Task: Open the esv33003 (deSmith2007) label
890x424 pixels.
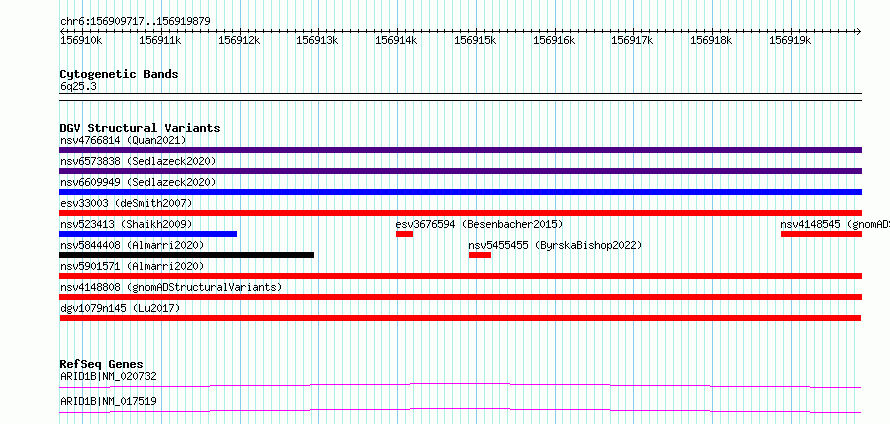Action: (x=126, y=203)
